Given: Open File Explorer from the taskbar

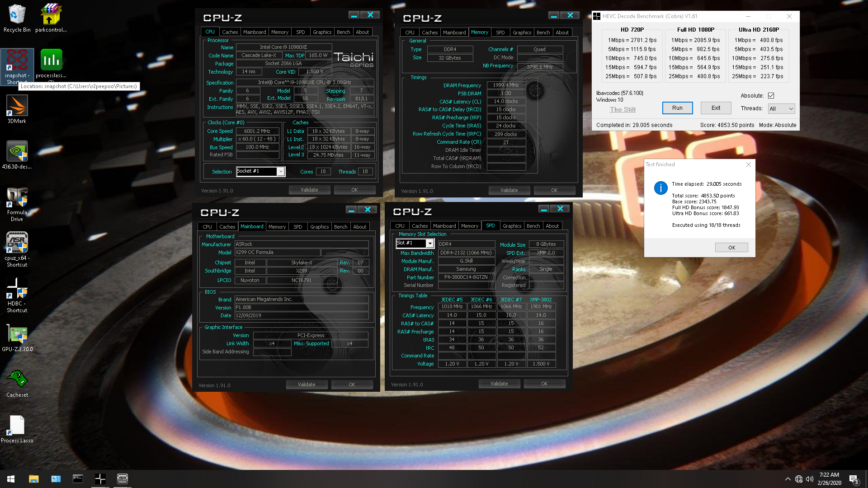Looking at the screenshot, I should (34, 479).
